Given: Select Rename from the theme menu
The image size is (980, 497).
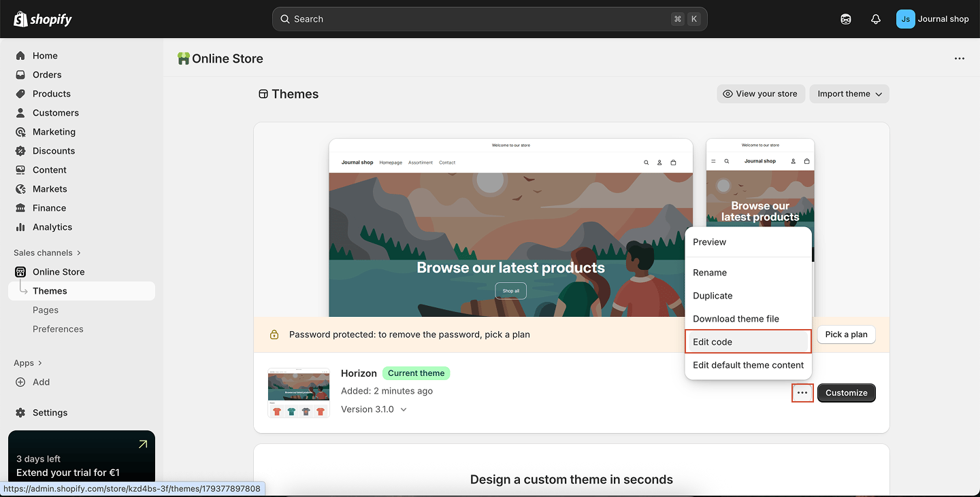Looking at the screenshot, I should click(749, 273).
